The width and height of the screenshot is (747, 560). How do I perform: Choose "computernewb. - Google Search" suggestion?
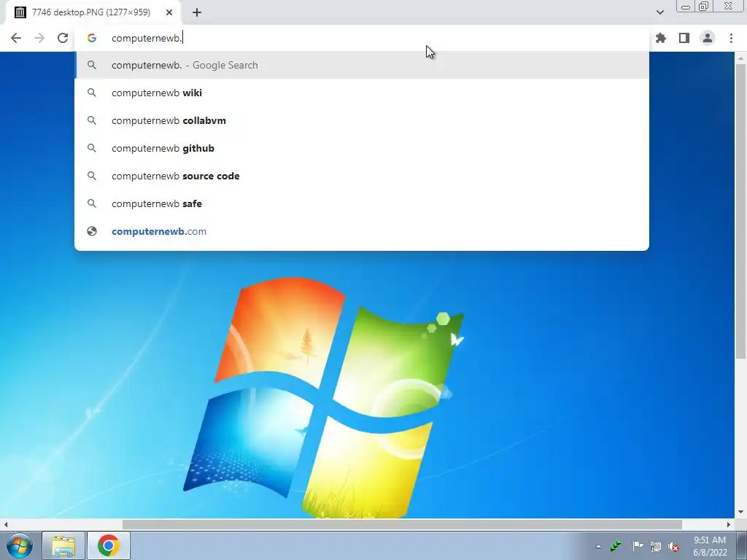(x=362, y=65)
